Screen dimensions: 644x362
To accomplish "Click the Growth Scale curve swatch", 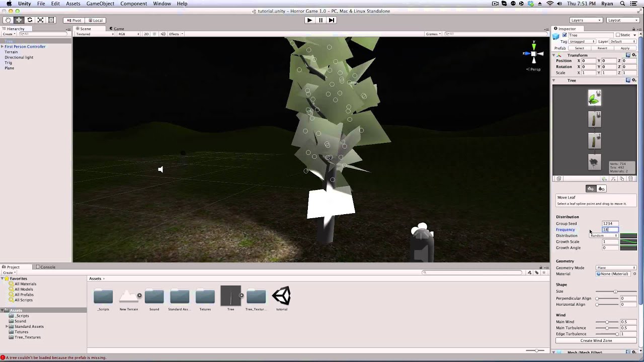I will [628, 242].
